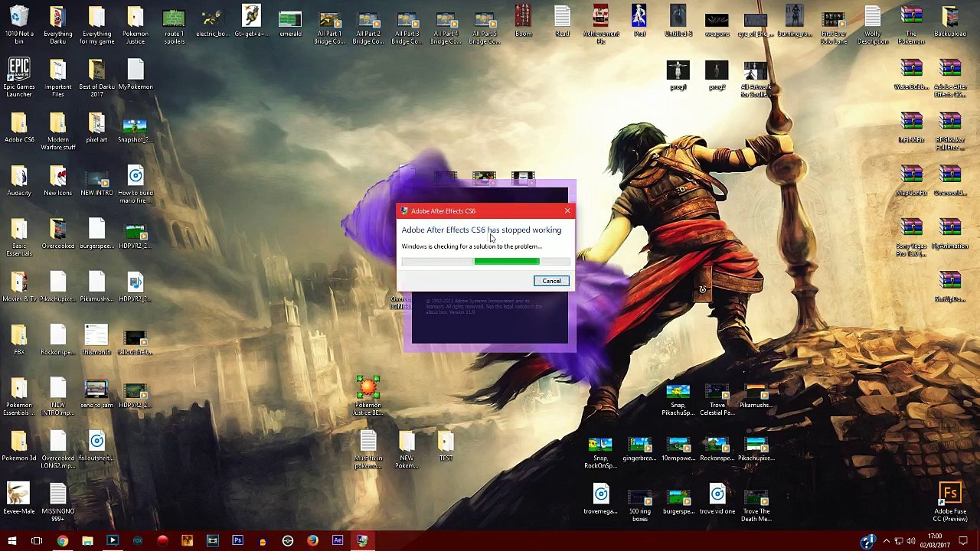Select the Wolfy Description document
Image resolution: width=980 pixels, height=551 pixels.
(872, 24)
